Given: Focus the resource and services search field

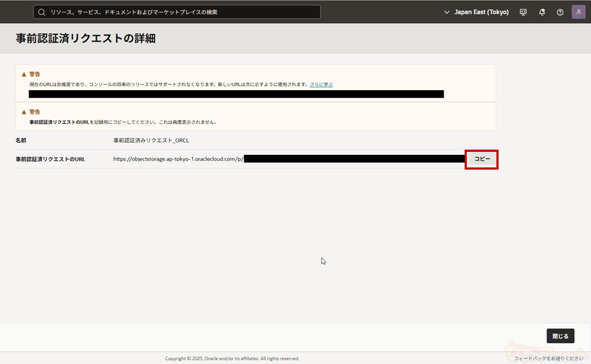Looking at the screenshot, I should [x=179, y=12].
